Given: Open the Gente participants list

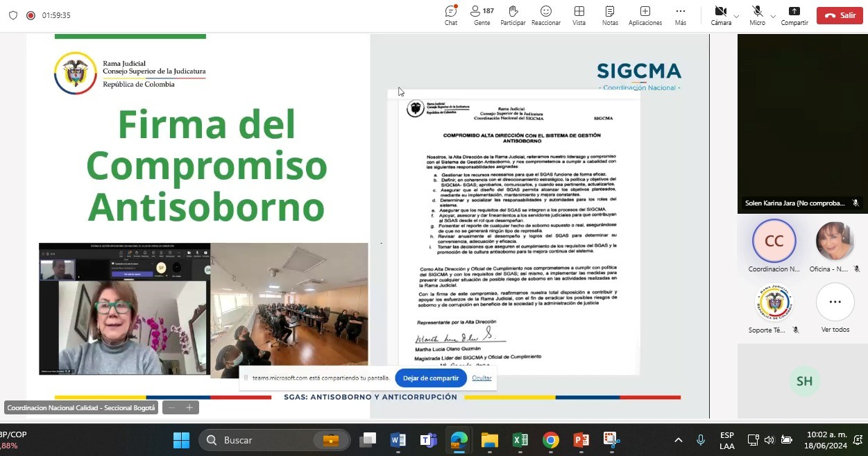Looking at the screenshot, I should tap(482, 15).
